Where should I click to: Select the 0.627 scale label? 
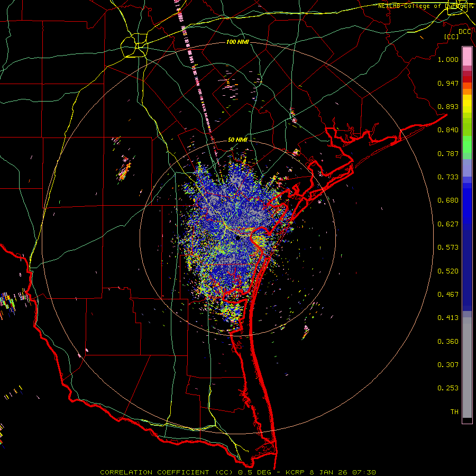pos(448,224)
